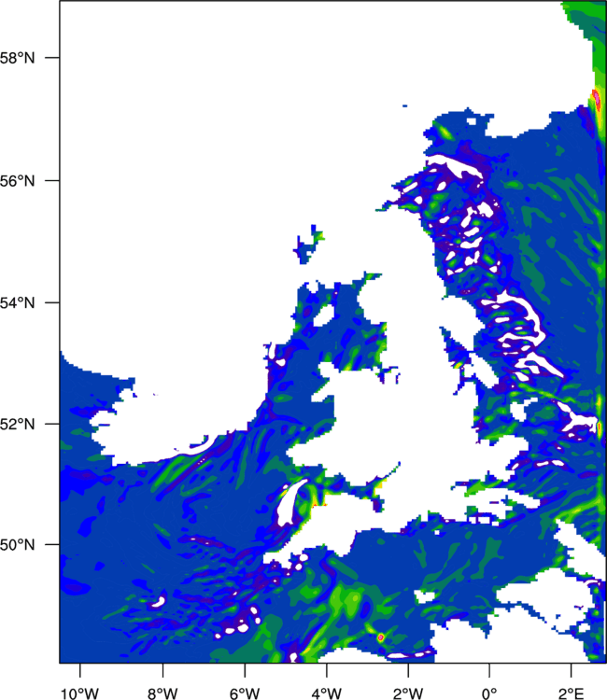This screenshot has height=700, width=607.
Task: Click the 2°E longitude label
Action: pyautogui.click(x=572, y=693)
